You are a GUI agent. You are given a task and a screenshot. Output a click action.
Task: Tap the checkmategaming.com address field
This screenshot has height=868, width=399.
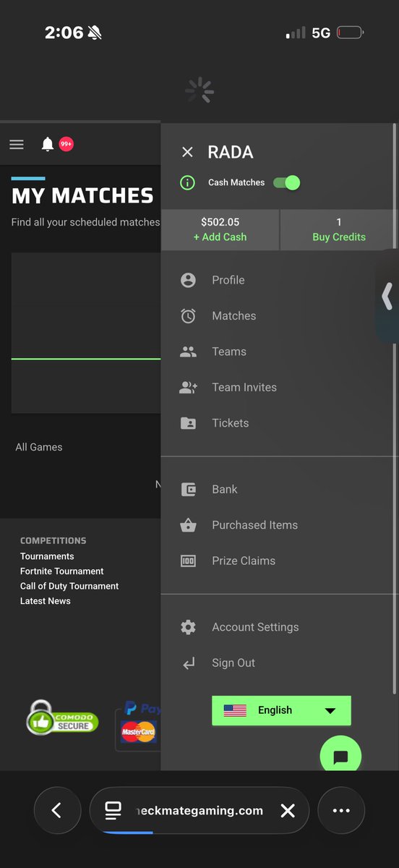pos(199,811)
